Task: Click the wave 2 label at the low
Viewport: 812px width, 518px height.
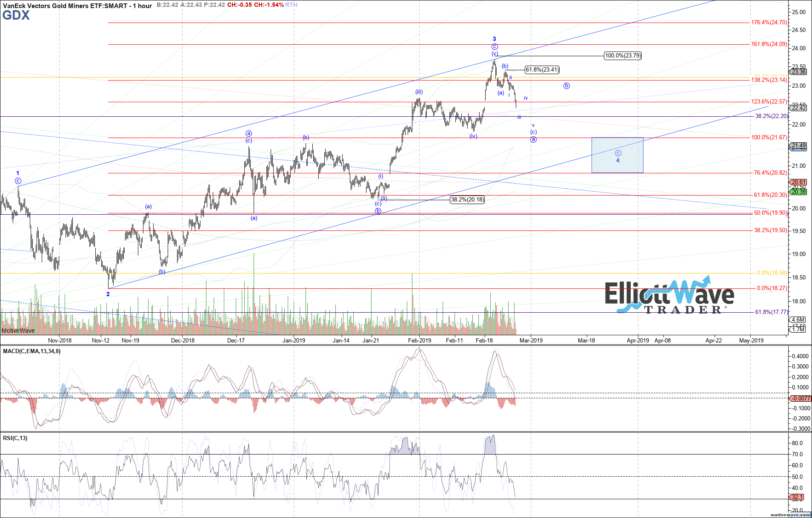Action: click(108, 294)
